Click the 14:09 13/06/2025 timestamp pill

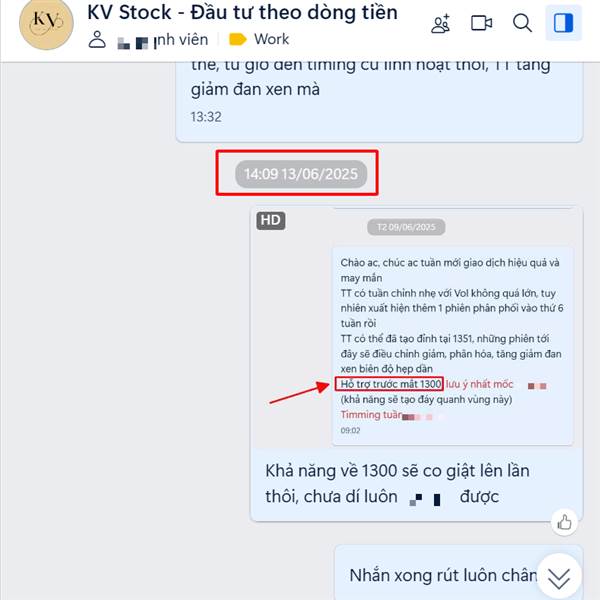pyautogui.click(x=301, y=174)
